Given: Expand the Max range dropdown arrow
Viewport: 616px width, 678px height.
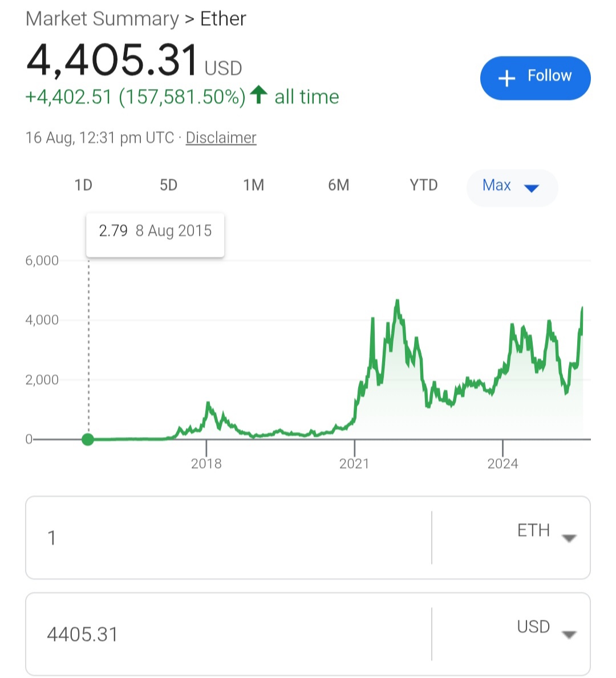Looking at the screenshot, I should point(531,188).
